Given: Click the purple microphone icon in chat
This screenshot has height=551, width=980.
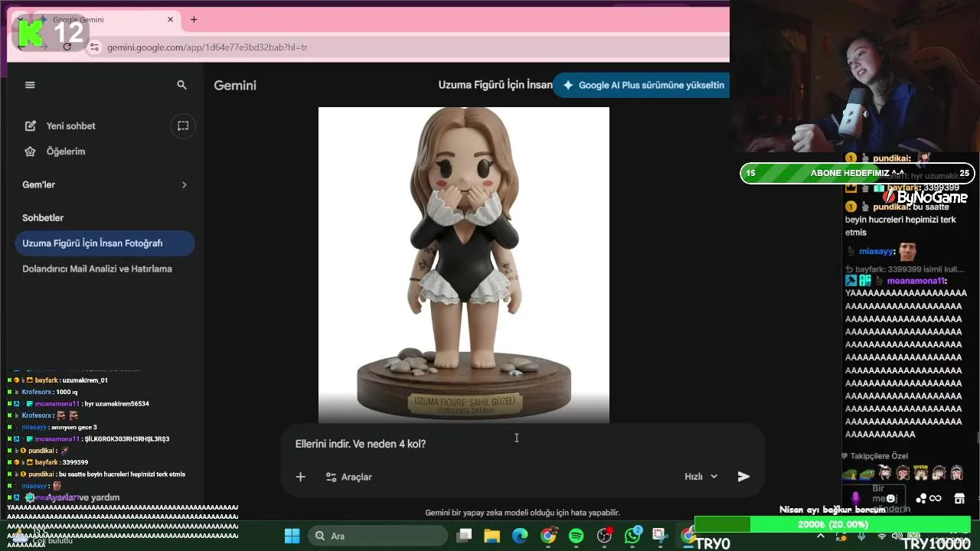Looking at the screenshot, I should click(856, 498).
